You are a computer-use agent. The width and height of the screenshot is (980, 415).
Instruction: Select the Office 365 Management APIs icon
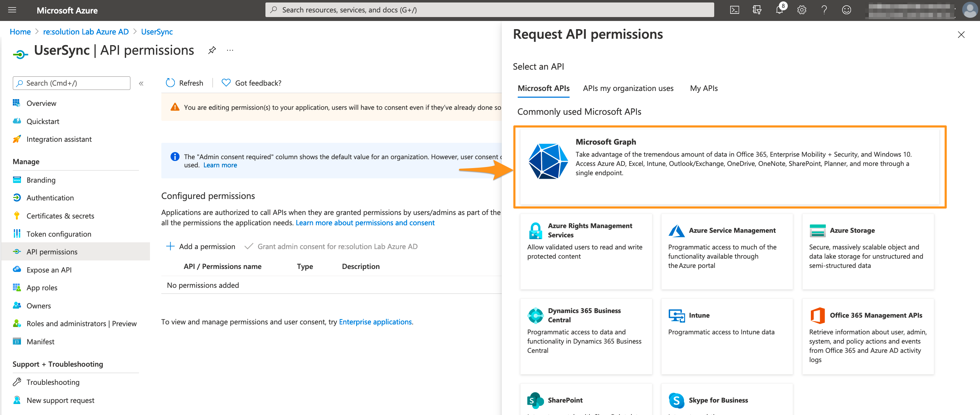tap(818, 316)
